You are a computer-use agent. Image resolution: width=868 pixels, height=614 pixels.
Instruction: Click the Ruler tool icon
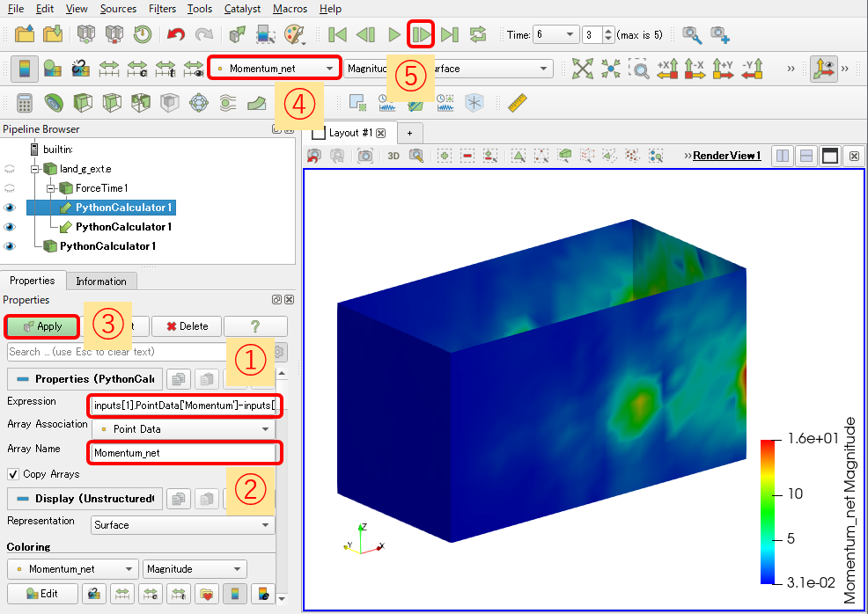[517, 102]
